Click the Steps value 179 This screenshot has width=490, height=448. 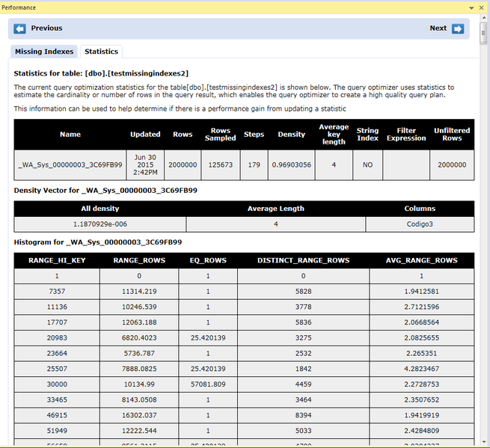tap(254, 165)
